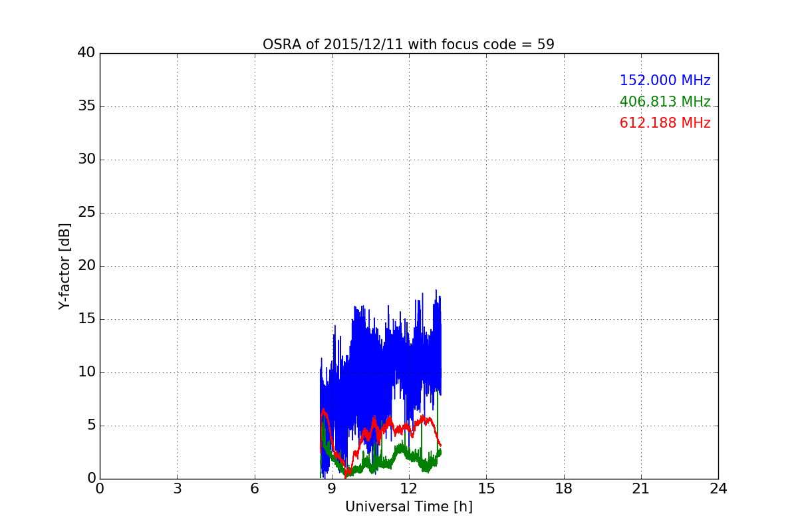Click the 'Universal Time [h]' axis label
The height and width of the screenshot is (532, 798).
point(408,507)
